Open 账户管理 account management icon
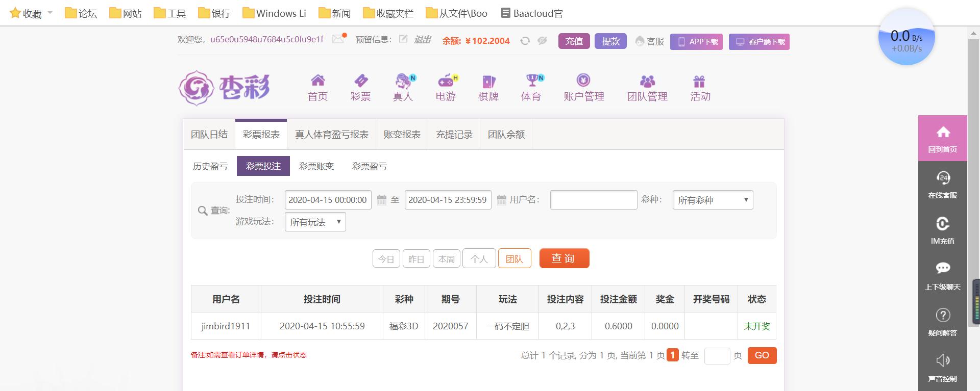This screenshot has height=391, width=980. [583, 80]
